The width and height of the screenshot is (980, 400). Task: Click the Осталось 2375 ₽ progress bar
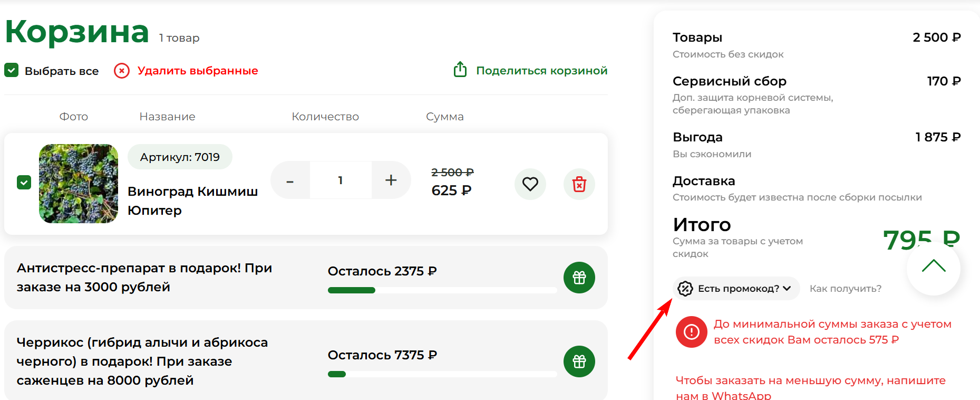point(442,290)
